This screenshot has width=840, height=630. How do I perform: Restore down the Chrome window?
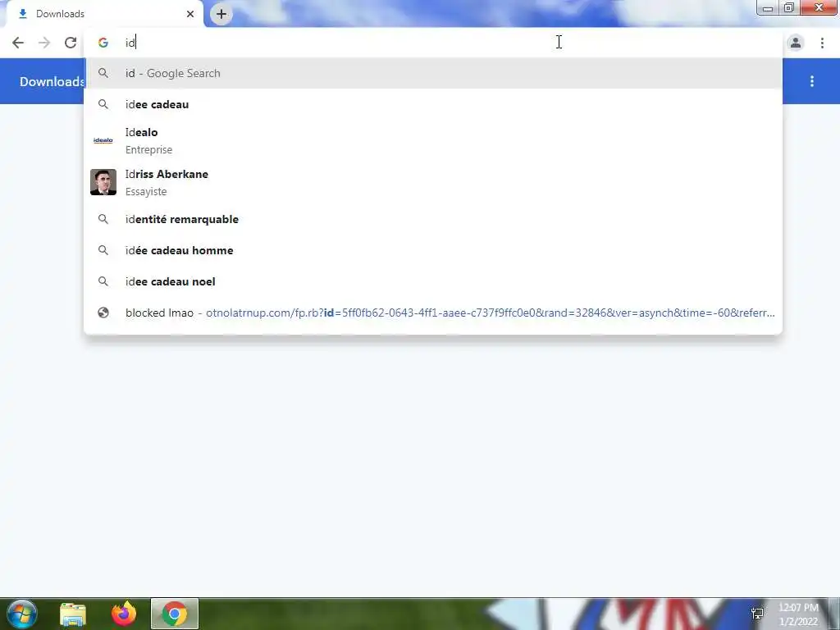[789, 7]
